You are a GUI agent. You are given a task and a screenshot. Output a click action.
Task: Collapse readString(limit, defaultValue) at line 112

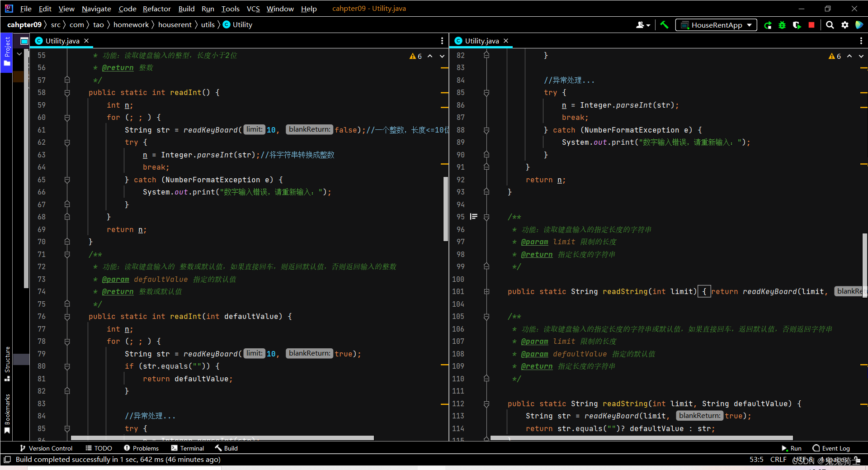point(486,404)
